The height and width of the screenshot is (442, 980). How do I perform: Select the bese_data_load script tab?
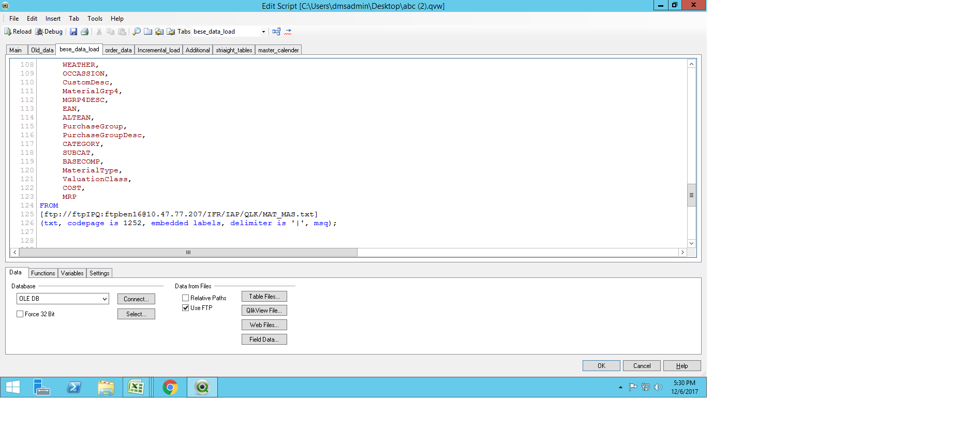(x=79, y=49)
